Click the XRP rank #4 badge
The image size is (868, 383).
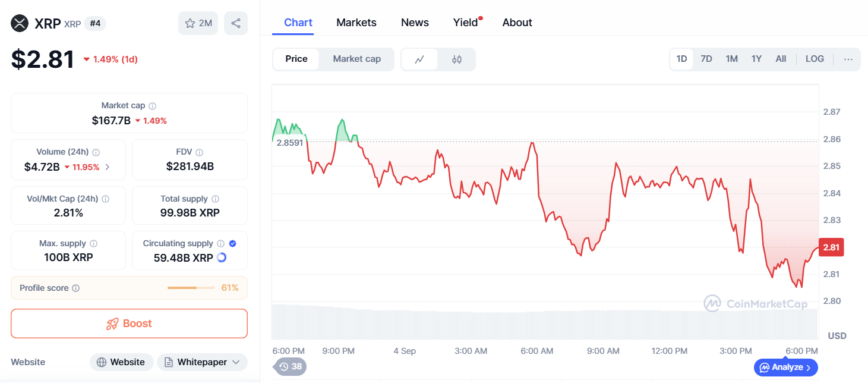[95, 23]
